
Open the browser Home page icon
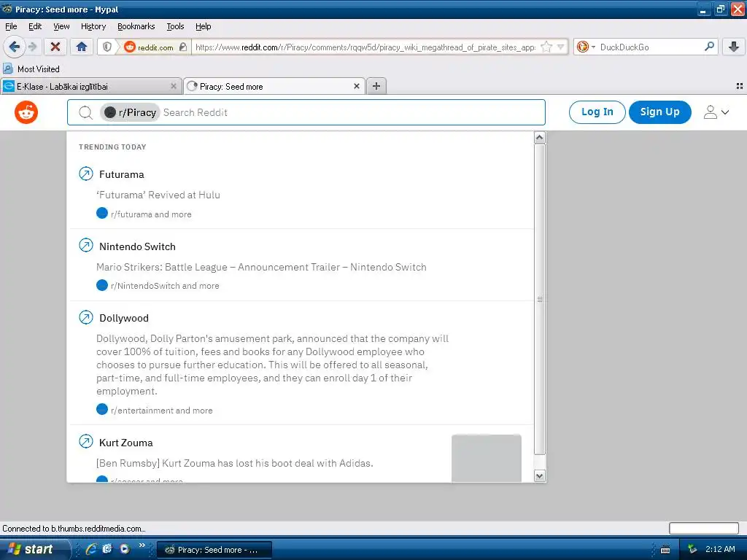[x=82, y=47]
